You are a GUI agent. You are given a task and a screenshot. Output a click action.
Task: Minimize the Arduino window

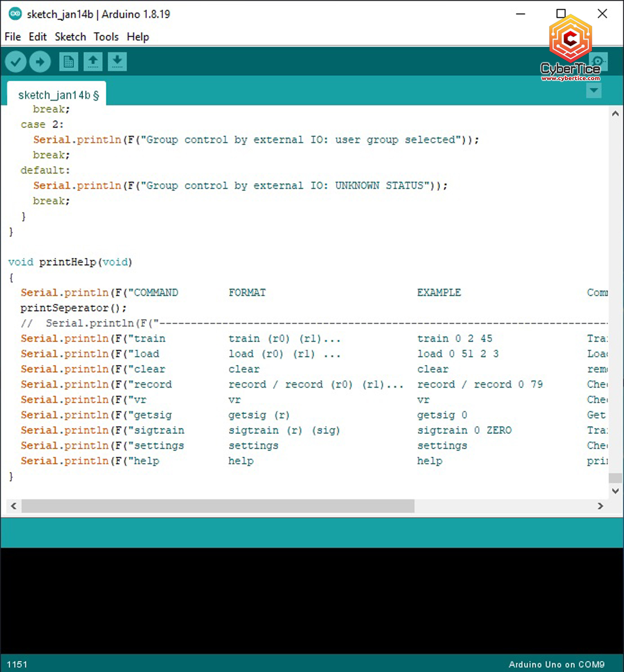(x=520, y=14)
